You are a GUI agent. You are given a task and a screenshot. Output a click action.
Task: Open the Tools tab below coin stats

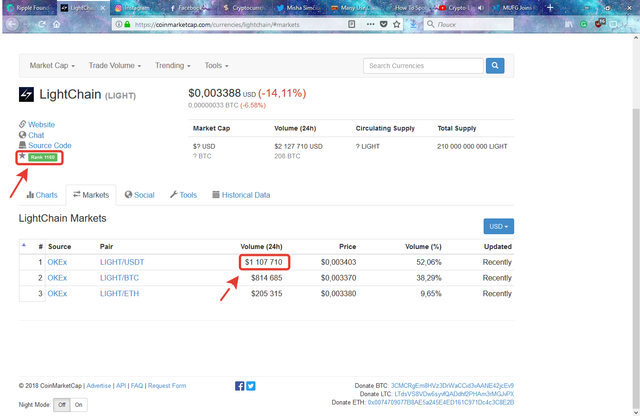tap(183, 195)
